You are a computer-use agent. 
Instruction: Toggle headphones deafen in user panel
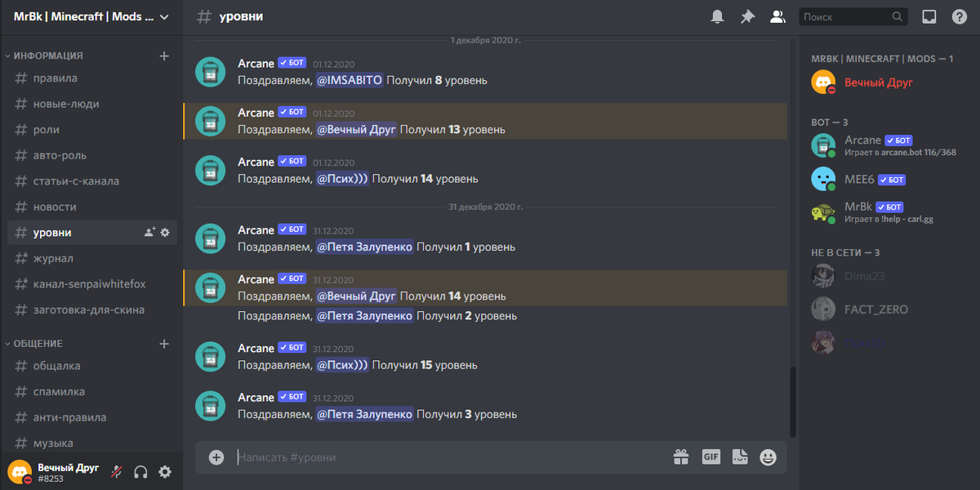coord(140,472)
